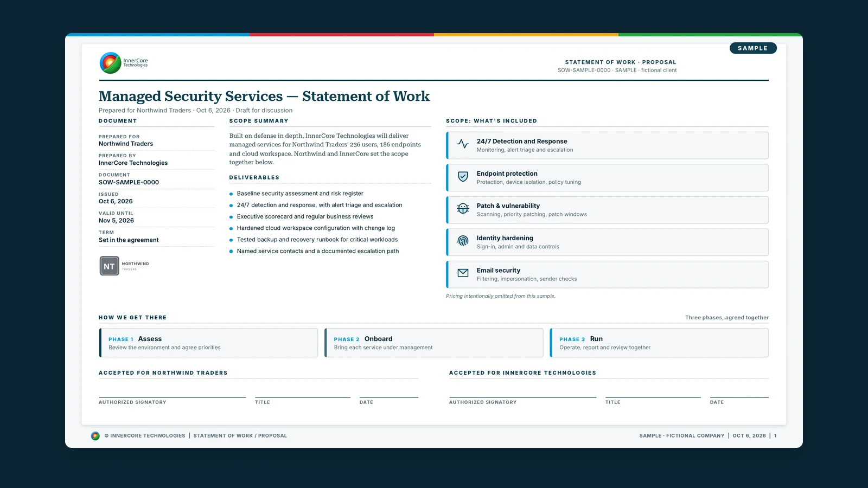Image resolution: width=868 pixels, height=488 pixels.
Task: Select the Phase 2 Onboard card
Action: click(433, 343)
